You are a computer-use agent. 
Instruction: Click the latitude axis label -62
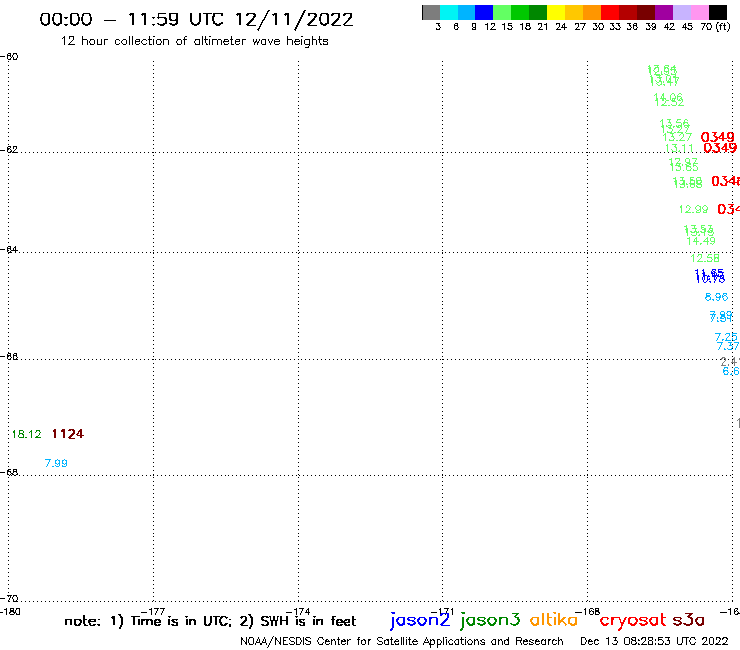[9, 150]
